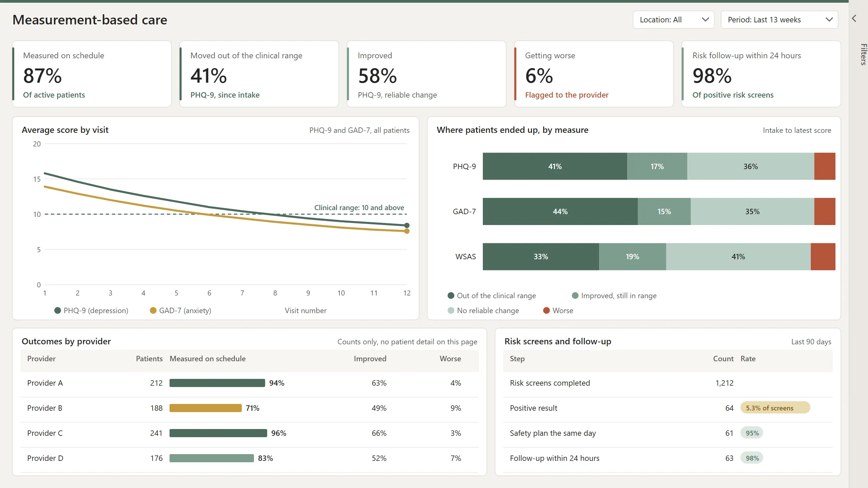
Task: Toggle Worse legend marker
Action: [x=547, y=310]
